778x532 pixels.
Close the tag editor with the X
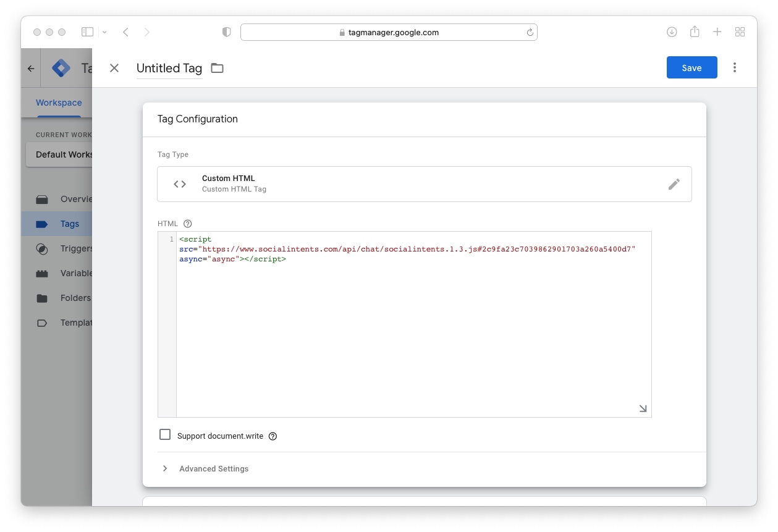(x=114, y=68)
